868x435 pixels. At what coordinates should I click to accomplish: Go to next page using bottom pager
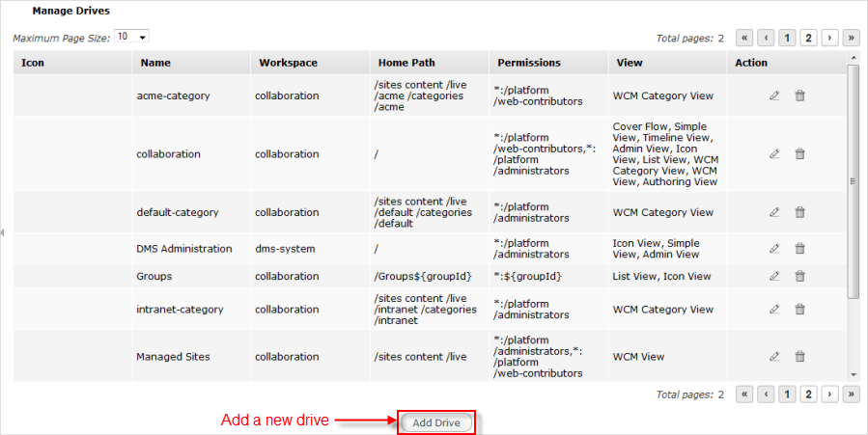829,394
